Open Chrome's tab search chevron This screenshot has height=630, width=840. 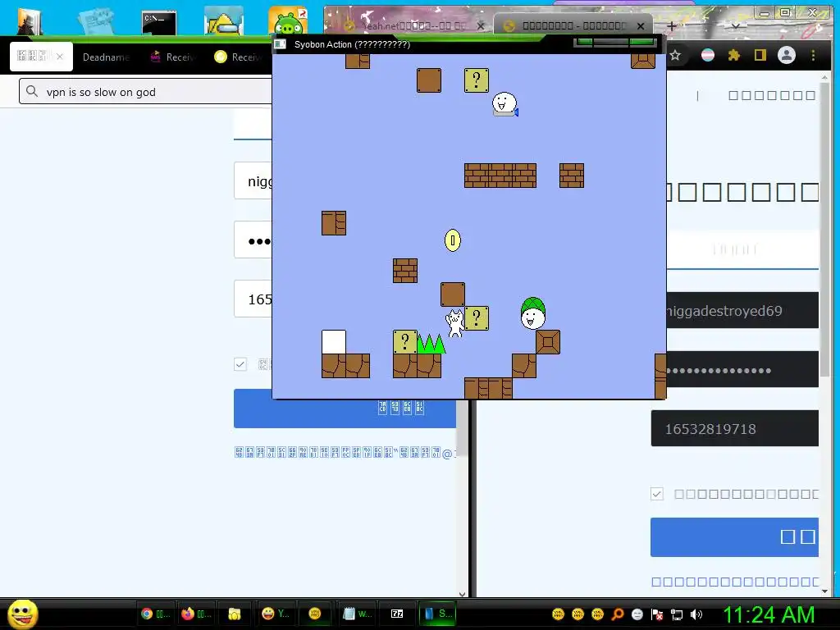click(736, 25)
